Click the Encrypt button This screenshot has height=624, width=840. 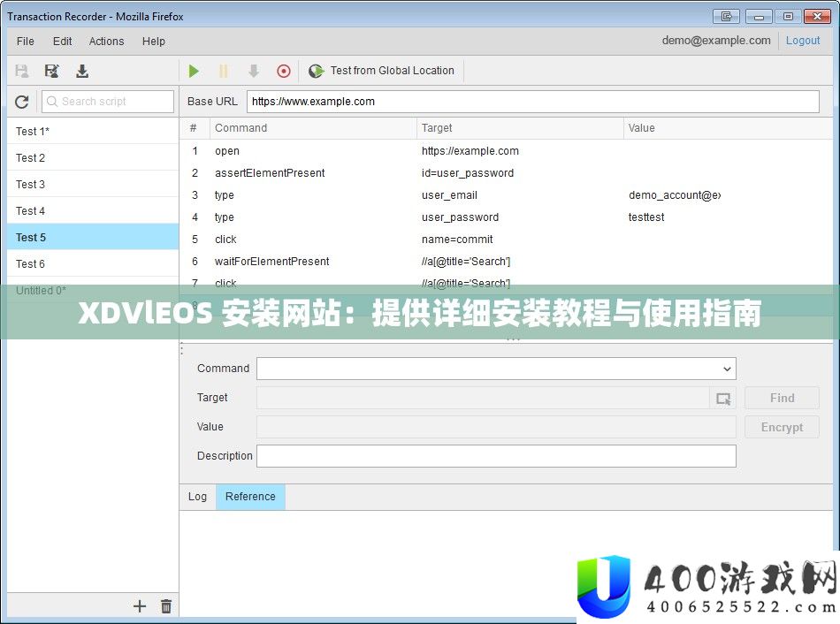pos(782,428)
